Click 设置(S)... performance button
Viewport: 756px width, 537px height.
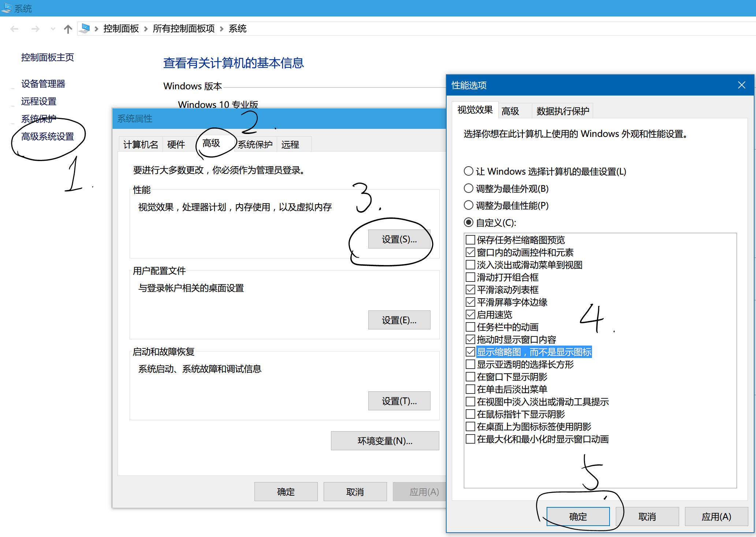pyautogui.click(x=399, y=239)
